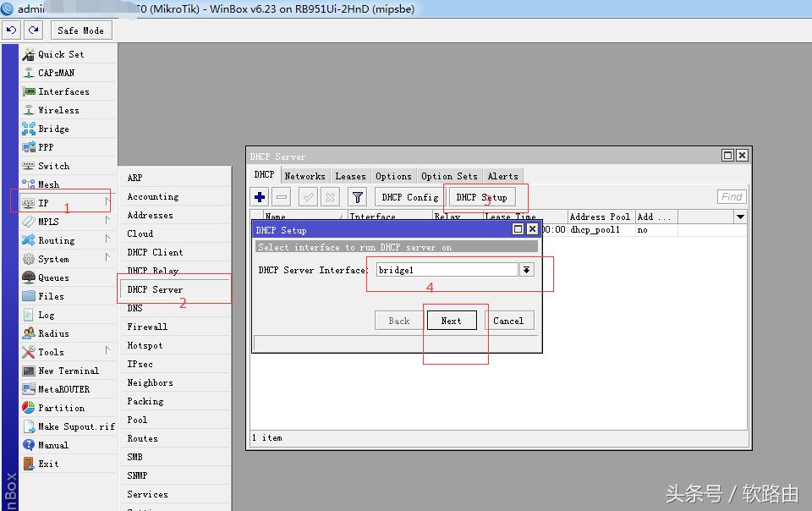Switch to the Networks tab
812x511 pixels.
coord(304,176)
